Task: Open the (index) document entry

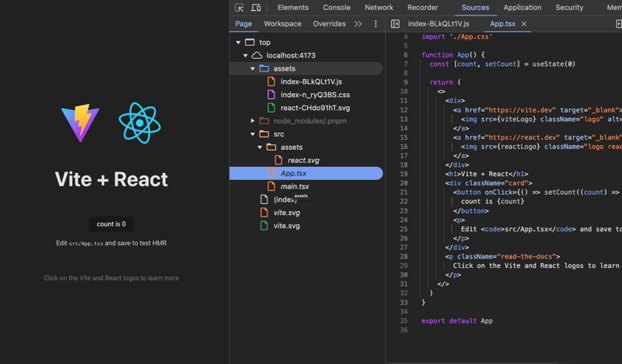Action: 285,200
